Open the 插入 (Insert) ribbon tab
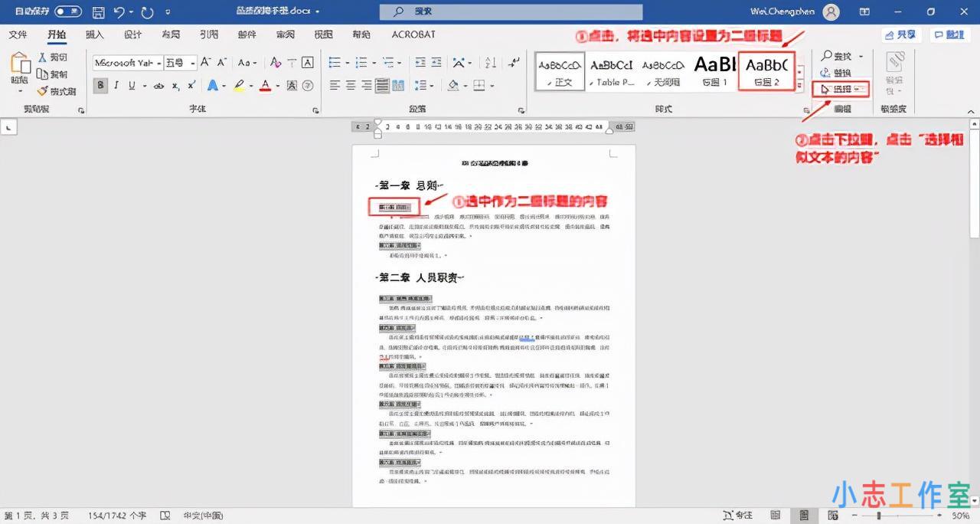This screenshot has width=980, height=524. 93,34
